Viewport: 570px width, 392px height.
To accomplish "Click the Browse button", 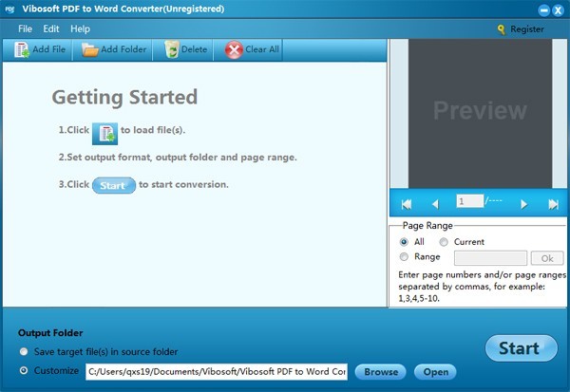I will pyautogui.click(x=381, y=372).
